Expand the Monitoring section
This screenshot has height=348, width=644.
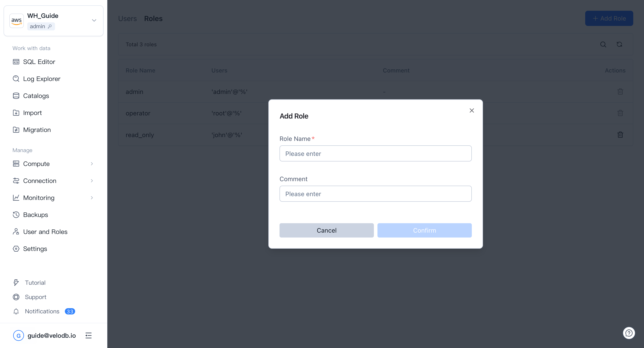click(92, 198)
